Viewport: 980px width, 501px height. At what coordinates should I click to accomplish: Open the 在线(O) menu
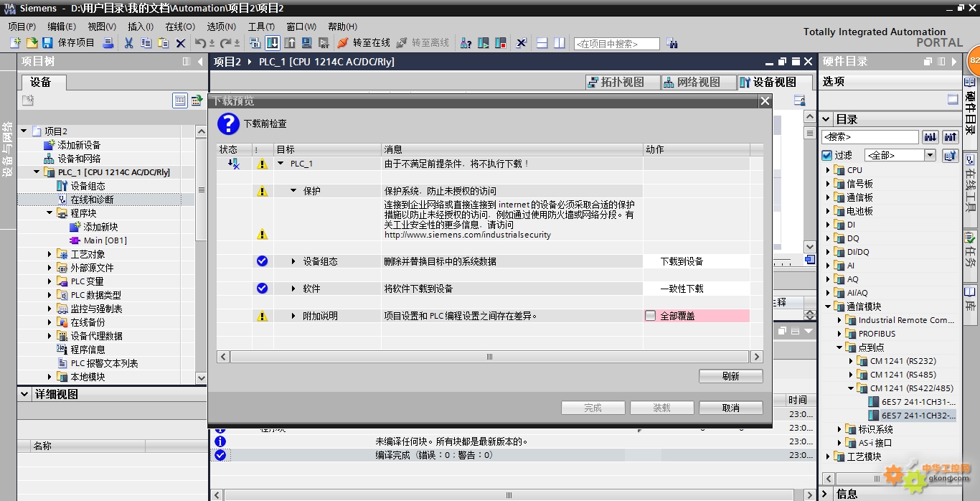179,27
